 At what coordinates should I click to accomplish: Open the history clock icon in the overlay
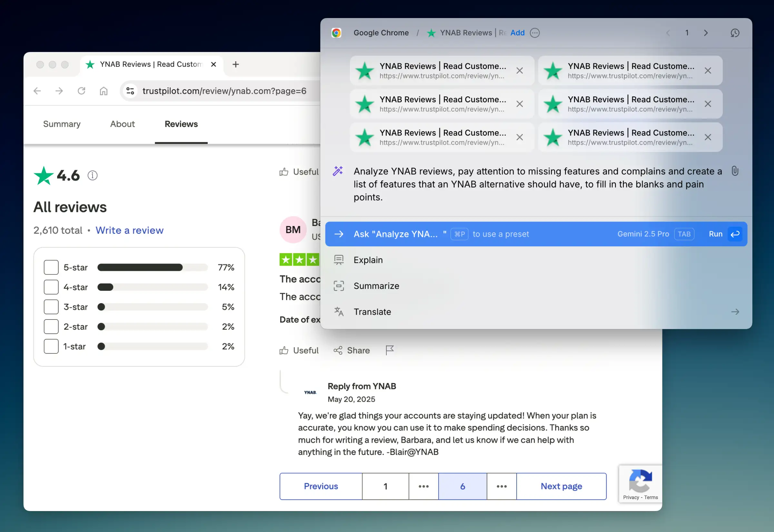735,33
